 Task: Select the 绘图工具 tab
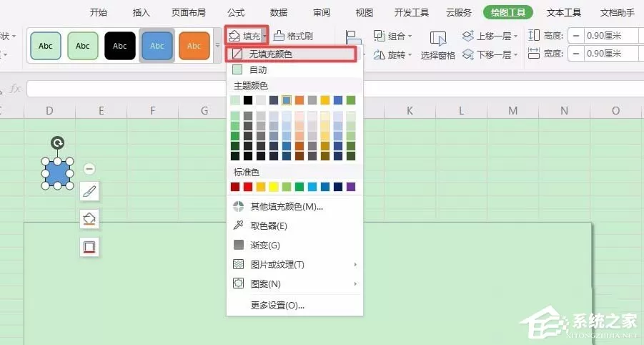click(508, 12)
